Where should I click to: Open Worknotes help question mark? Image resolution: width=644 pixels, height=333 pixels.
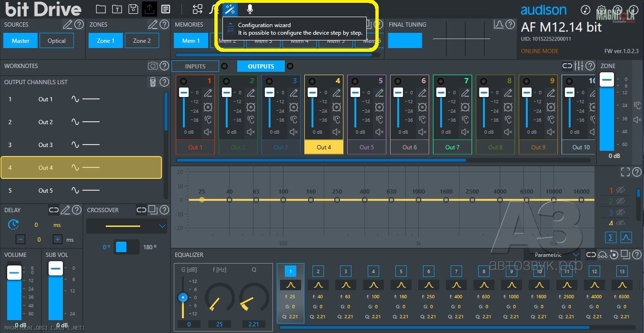[164, 66]
